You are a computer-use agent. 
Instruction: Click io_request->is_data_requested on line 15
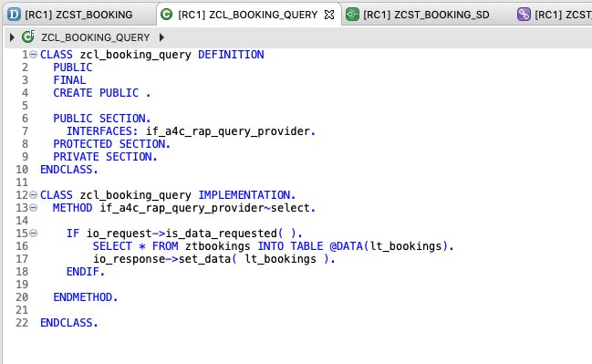click(182, 234)
